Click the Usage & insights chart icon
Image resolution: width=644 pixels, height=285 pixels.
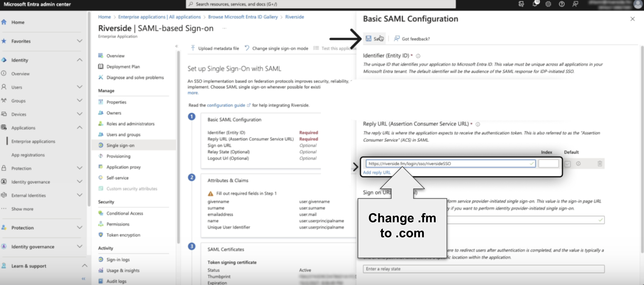pyautogui.click(x=100, y=270)
